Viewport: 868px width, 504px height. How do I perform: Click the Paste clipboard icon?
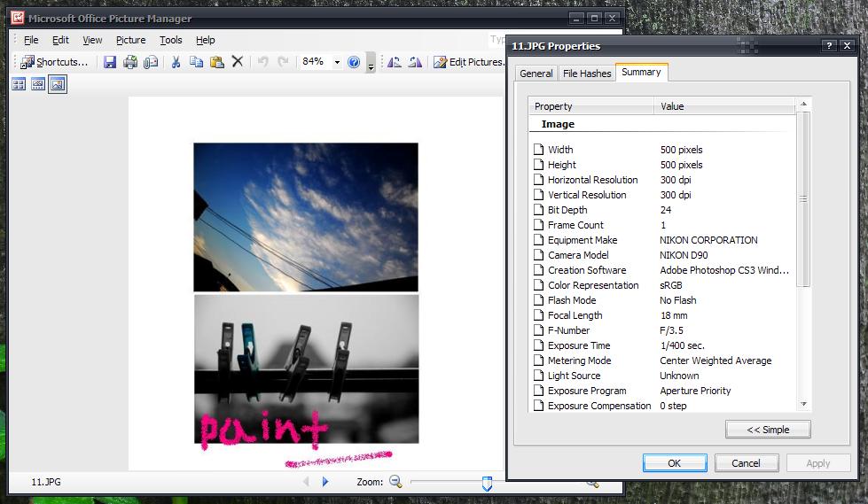[x=217, y=62]
